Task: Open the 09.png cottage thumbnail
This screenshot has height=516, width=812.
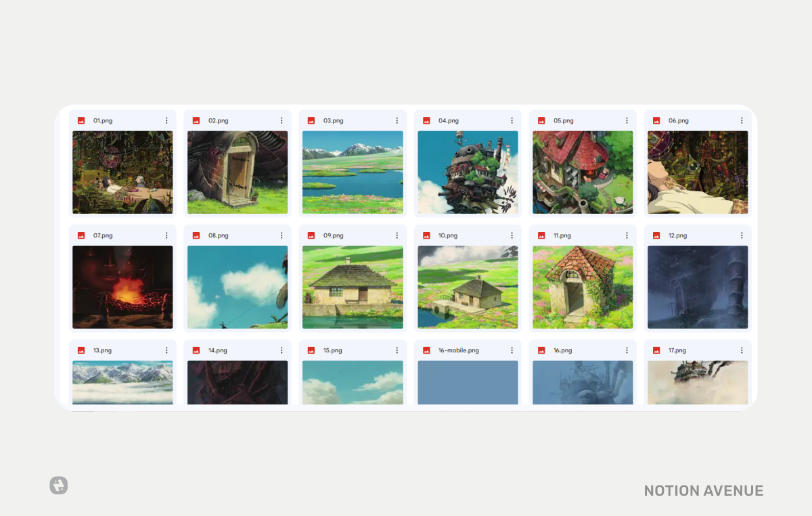Action: (x=353, y=287)
